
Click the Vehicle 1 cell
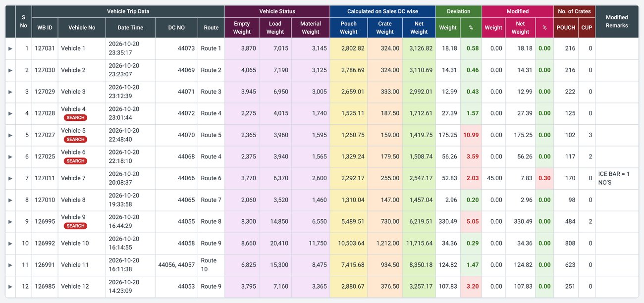tap(82, 49)
